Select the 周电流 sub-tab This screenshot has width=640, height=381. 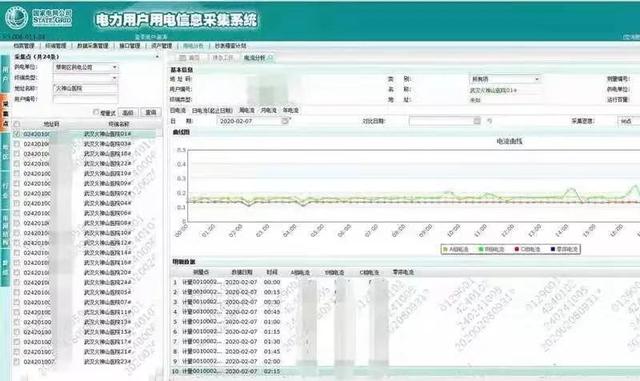tap(247, 110)
